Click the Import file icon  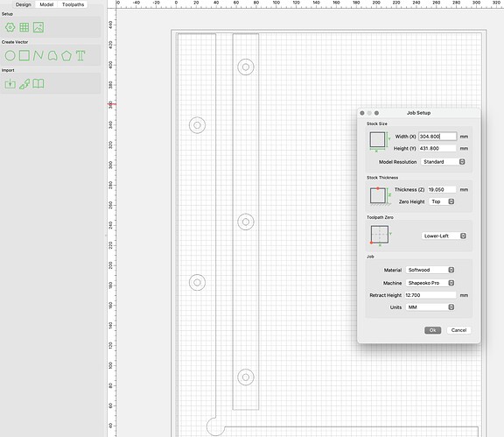(x=10, y=84)
